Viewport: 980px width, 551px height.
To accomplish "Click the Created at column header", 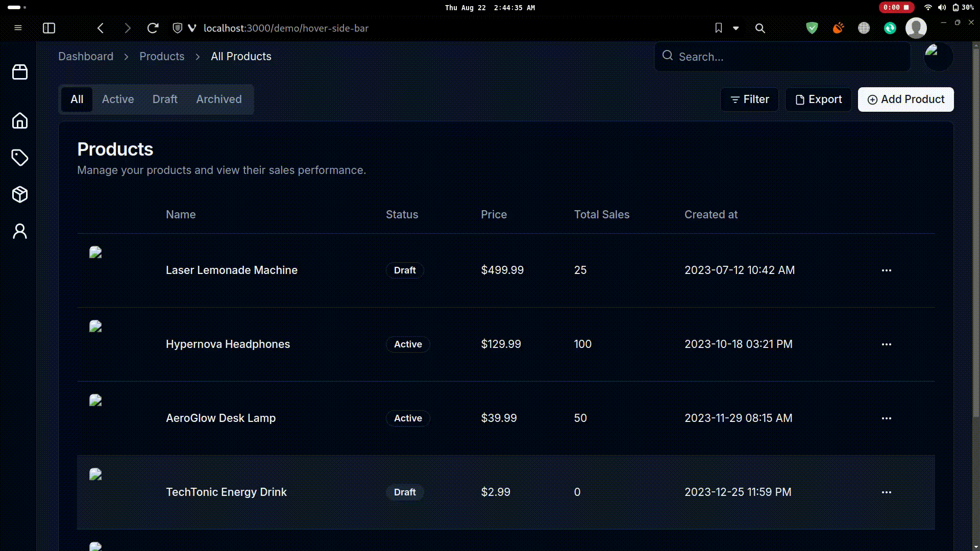I will coord(711,215).
